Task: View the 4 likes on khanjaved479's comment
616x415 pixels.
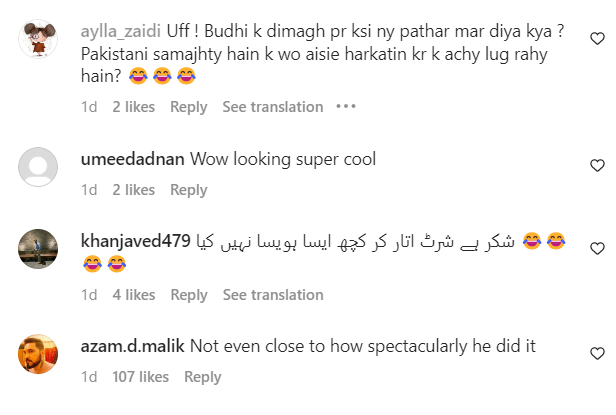Action: (133, 295)
